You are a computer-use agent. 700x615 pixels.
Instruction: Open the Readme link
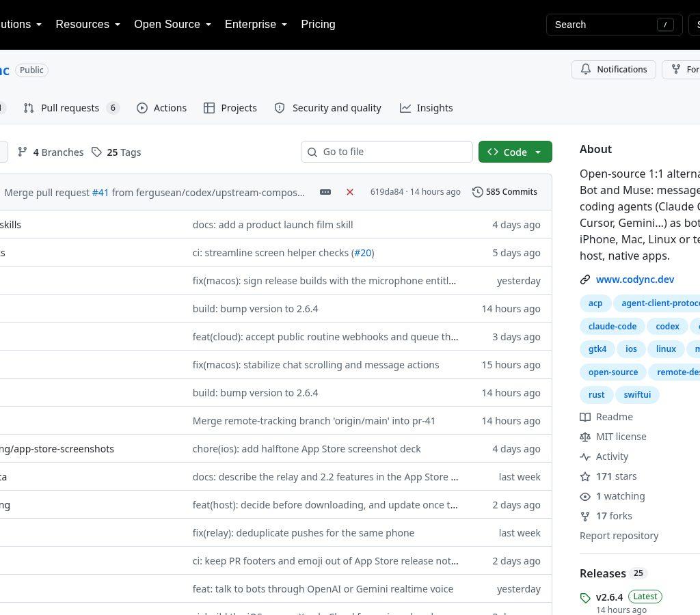[x=615, y=417]
